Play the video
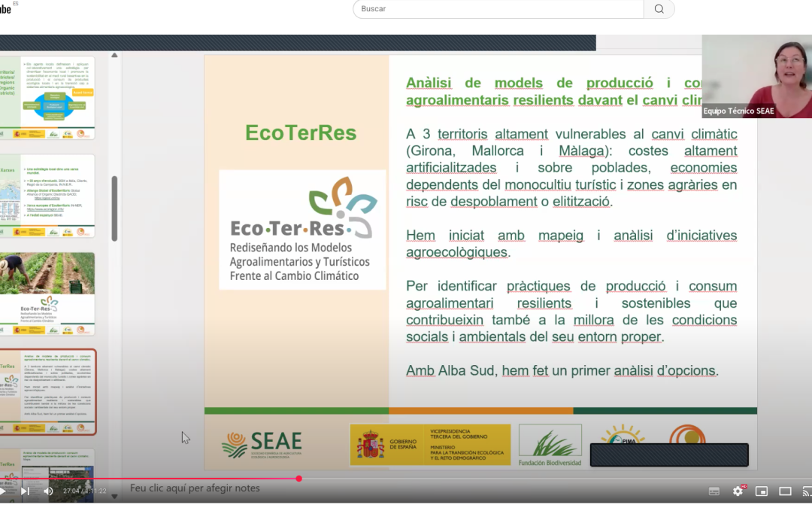The width and height of the screenshot is (812, 508). (2, 491)
